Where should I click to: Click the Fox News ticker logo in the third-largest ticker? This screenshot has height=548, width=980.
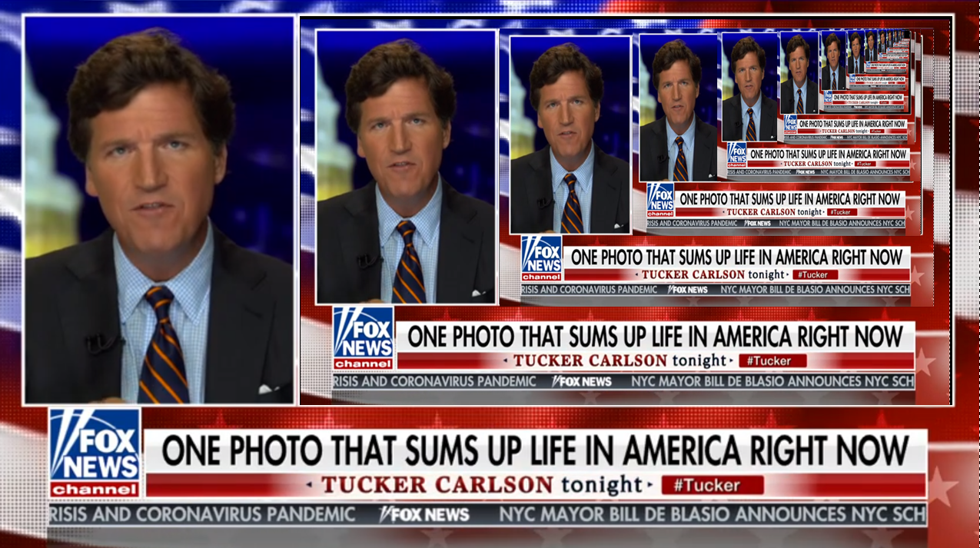point(688,290)
